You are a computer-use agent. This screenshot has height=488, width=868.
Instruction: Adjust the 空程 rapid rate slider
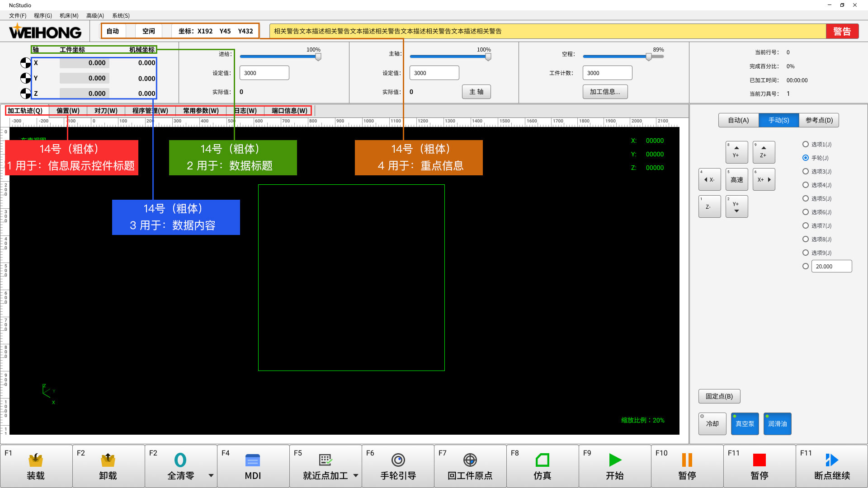coord(648,57)
